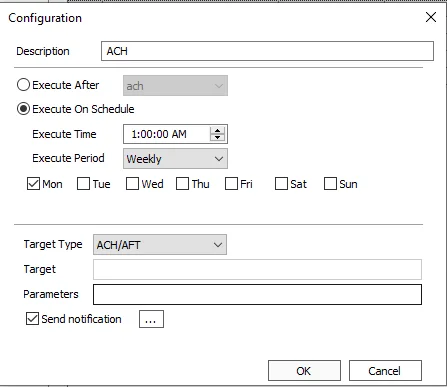
Task: Open notification settings ellipsis button
Action: pyautogui.click(x=151, y=319)
